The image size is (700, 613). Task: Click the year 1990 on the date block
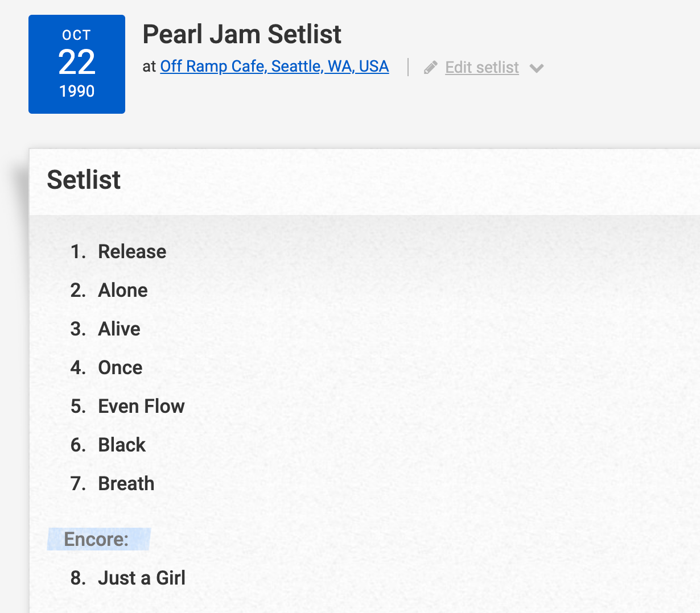coord(76,91)
